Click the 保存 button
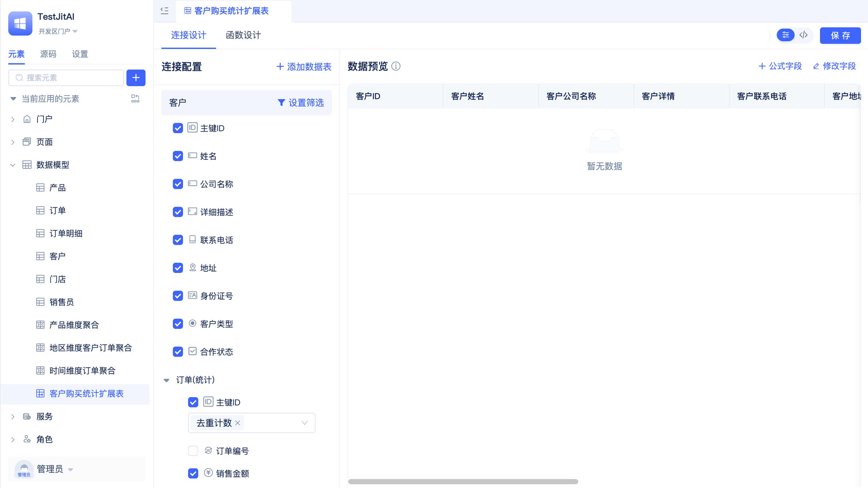868x488 pixels. point(840,35)
